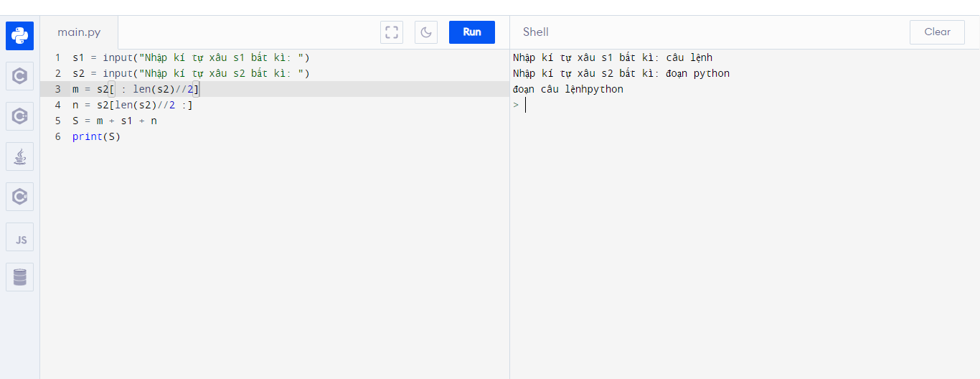Open the C++ compiler icon
Viewport: 980px width, 379px height.
click(x=20, y=116)
